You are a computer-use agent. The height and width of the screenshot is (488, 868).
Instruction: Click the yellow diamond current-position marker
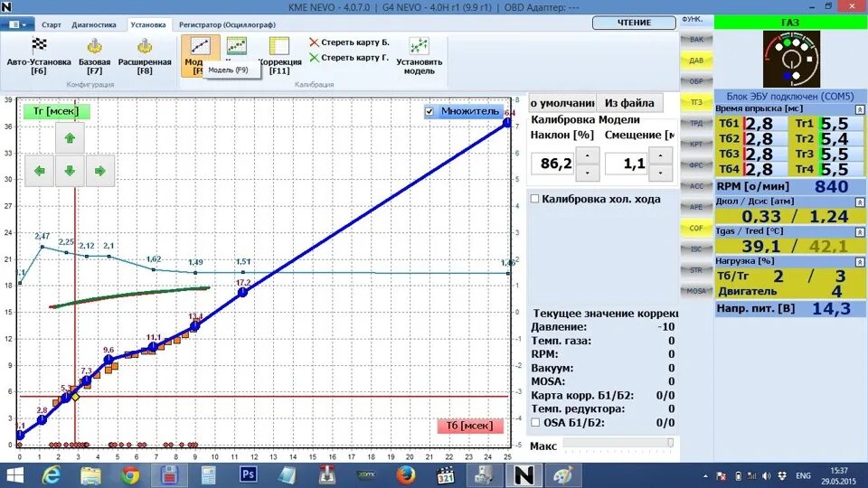coord(75,397)
